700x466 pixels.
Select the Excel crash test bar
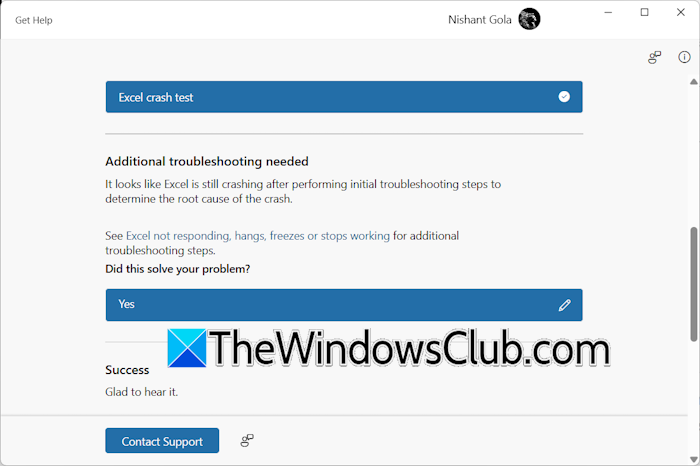tap(344, 97)
